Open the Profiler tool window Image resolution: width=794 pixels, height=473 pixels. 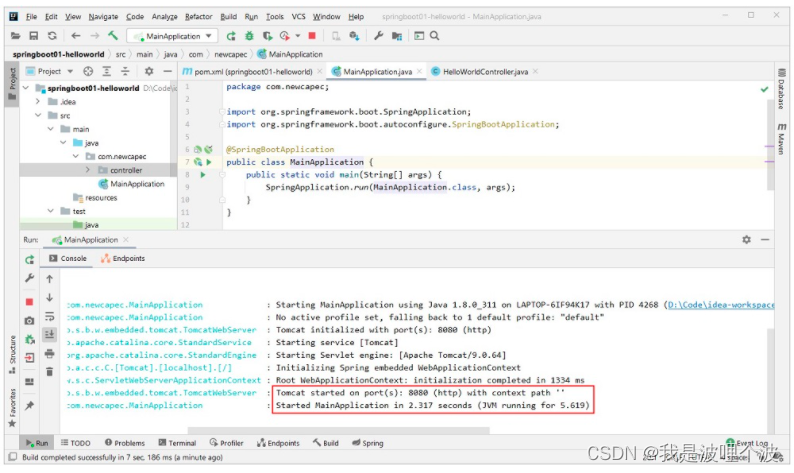(x=226, y=443)
